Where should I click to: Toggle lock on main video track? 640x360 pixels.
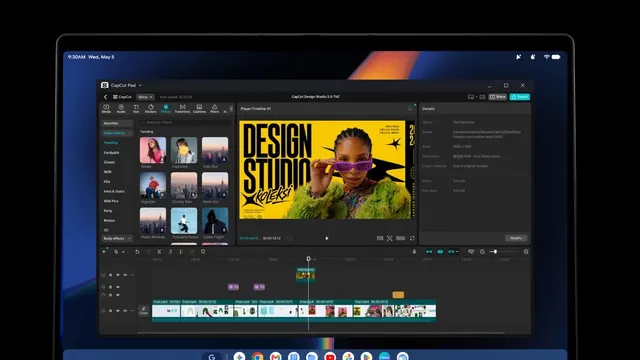(110, 311)
